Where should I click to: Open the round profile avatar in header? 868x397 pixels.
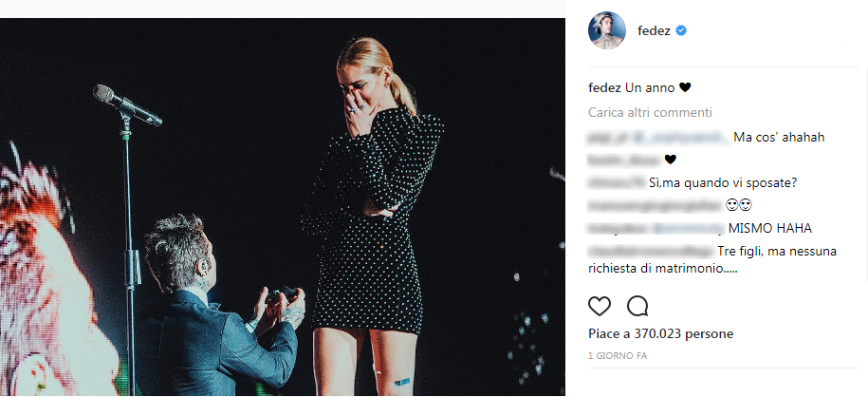click(x=608, y=31)
